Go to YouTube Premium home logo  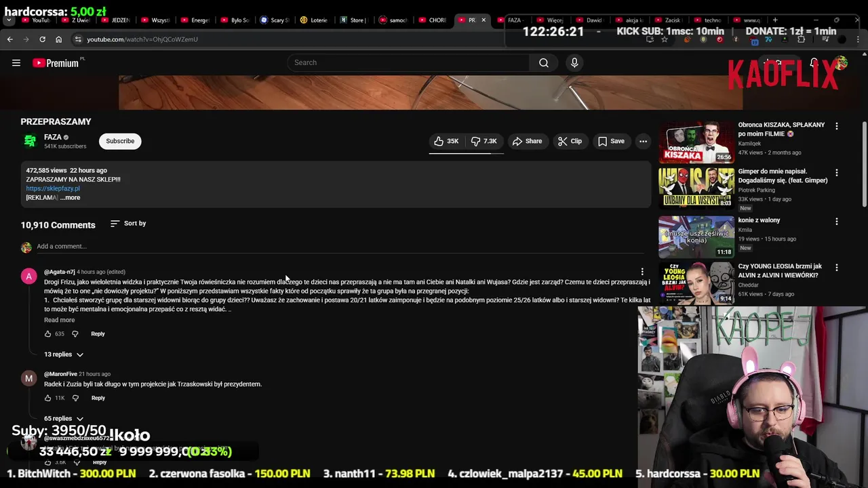[56, 63]
